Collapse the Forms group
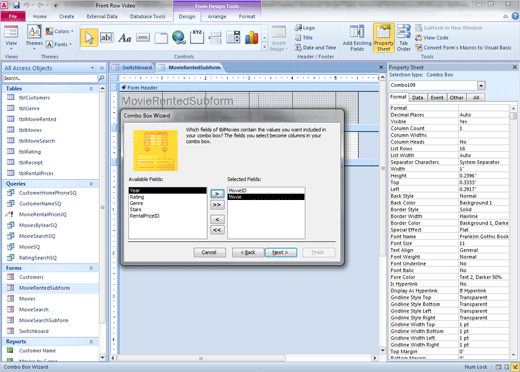The height and width of the screenshot is (372, 520). tap(91, 268)
